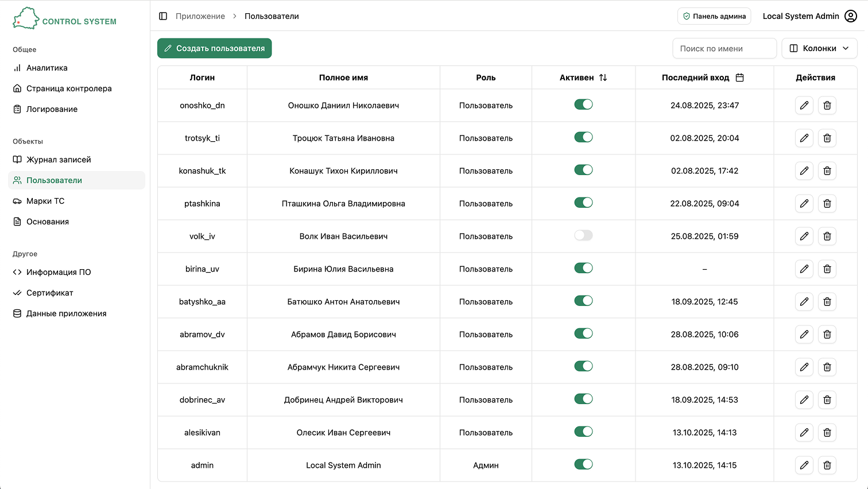Image resolution: width=868 pixels, height=489 pixels.
Task: Open the Панель админа button
Action: click(x=714, y=16)
